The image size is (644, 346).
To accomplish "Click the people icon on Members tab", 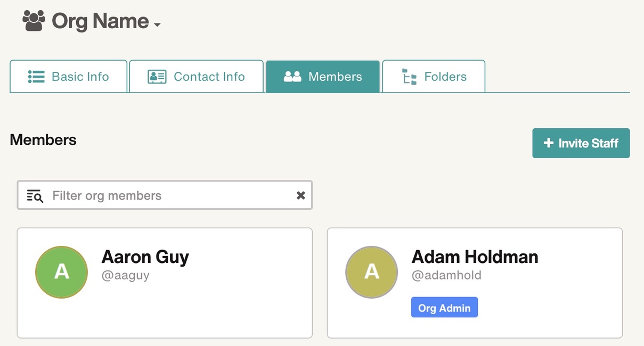I will click(292, 77).
